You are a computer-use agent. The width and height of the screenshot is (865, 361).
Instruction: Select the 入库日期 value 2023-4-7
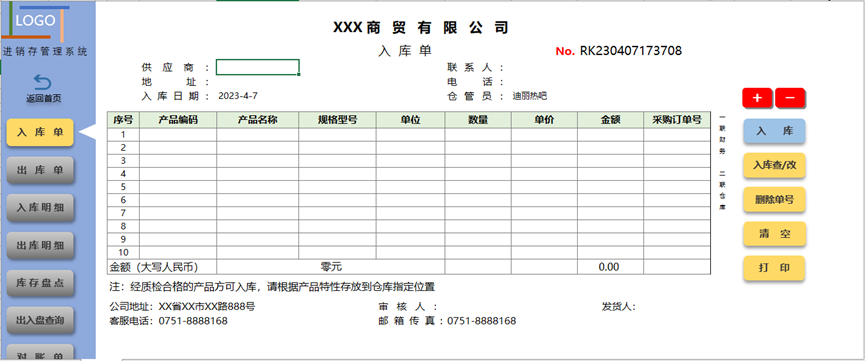[238, 96]
